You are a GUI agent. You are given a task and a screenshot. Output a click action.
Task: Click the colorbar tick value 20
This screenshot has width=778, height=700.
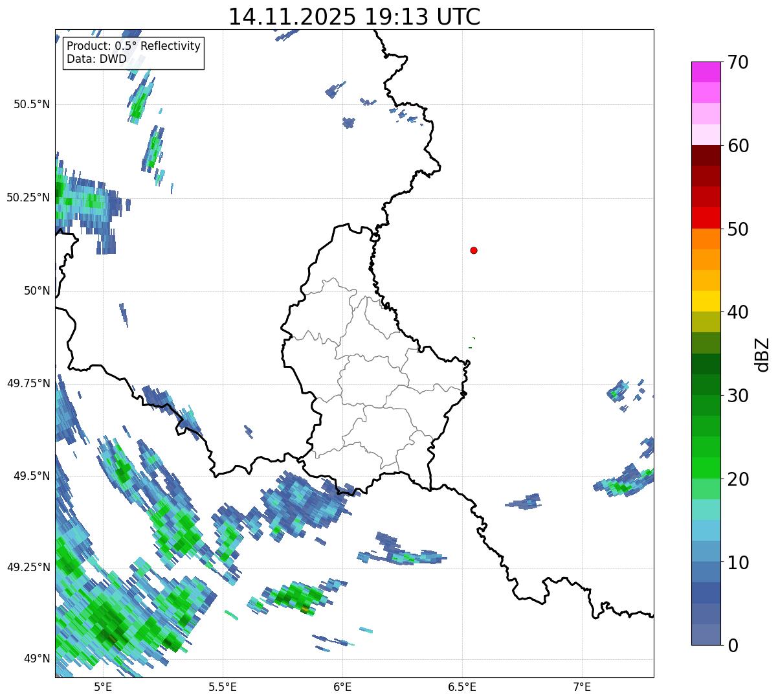point(738,479)
